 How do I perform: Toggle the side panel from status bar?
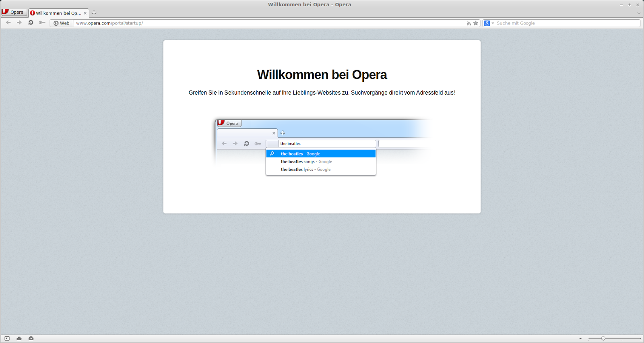pyautogui.click(x=7, y=339)
